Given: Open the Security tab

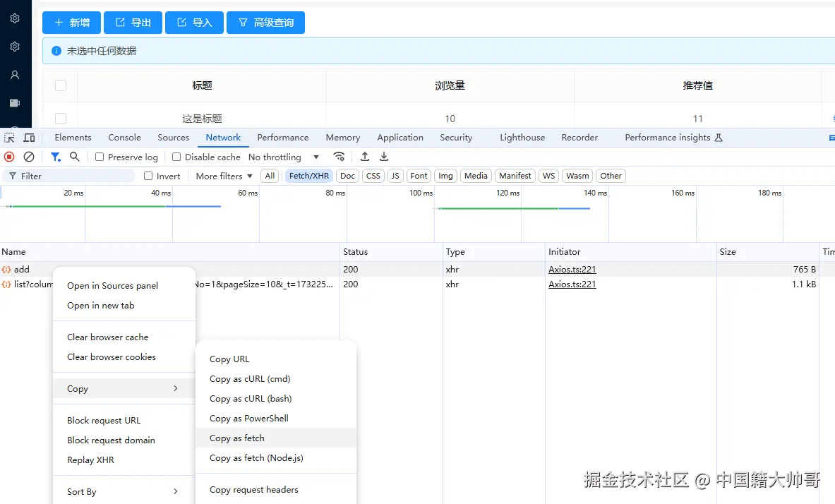Looking at the screenshot, I should (x=456, y=138).
